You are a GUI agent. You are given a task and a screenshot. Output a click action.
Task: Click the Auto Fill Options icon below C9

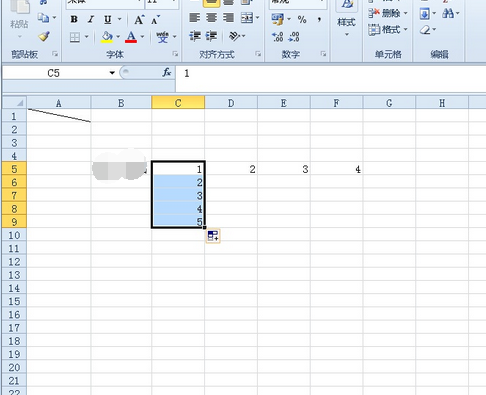tap(213, 236)
